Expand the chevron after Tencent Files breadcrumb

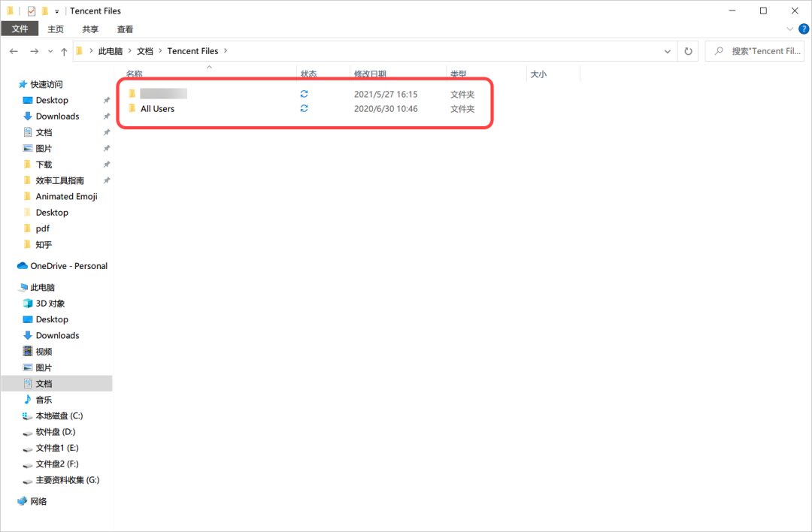[x=226, y=51]
